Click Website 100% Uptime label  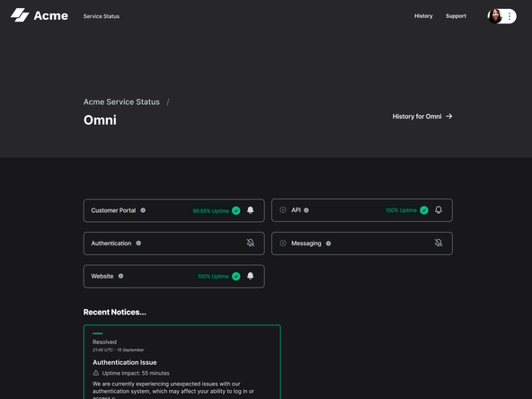pos(213,277)
